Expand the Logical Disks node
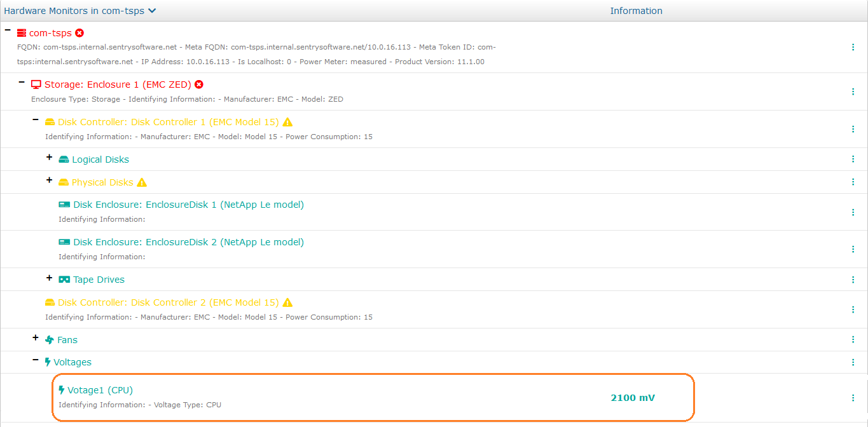Image resolution: width=868 pixels, height=427 pixels. [x=50, y=157]
